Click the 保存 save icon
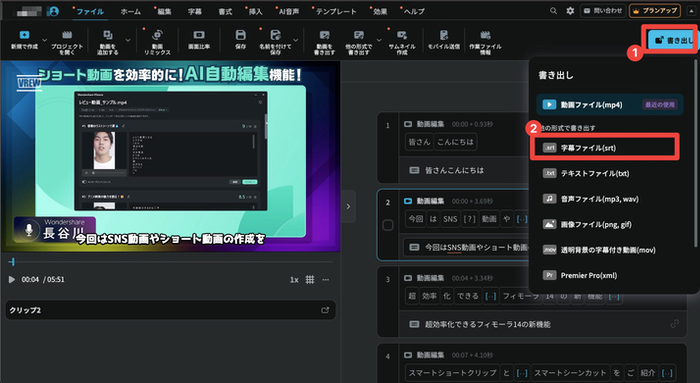Viewport: 700px width, 383px height. tap(241, 35)
